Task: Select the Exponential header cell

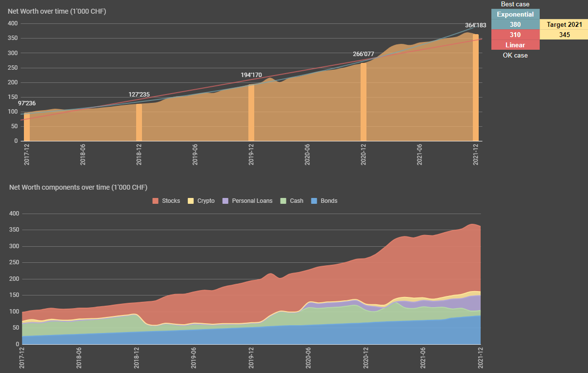Action: coord(515,14)
